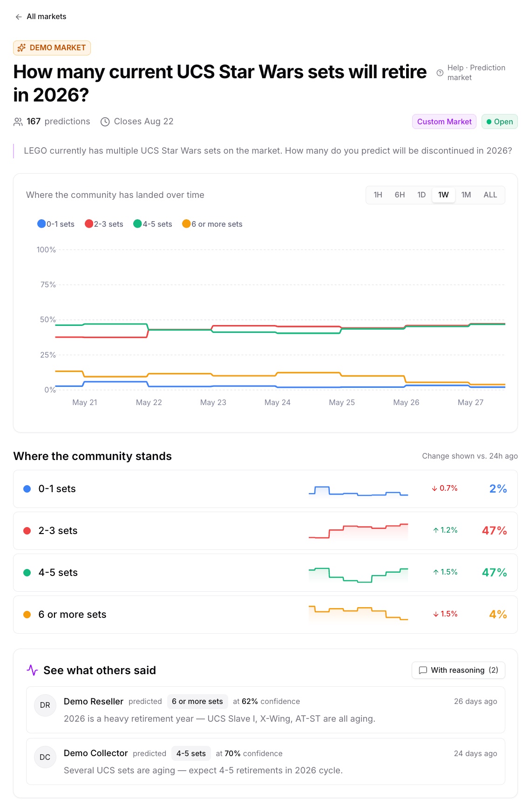Switch chart to 1M range
This screenshot has width=530, height=812.
(x=466, y=195)
